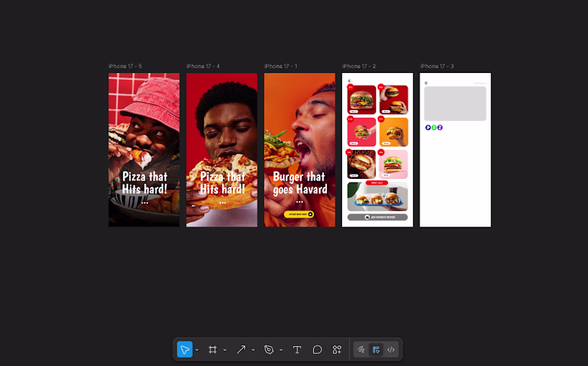Click the red price badge on top-left burger card
This screenshot has width=588, height=366.
point(350,87)
